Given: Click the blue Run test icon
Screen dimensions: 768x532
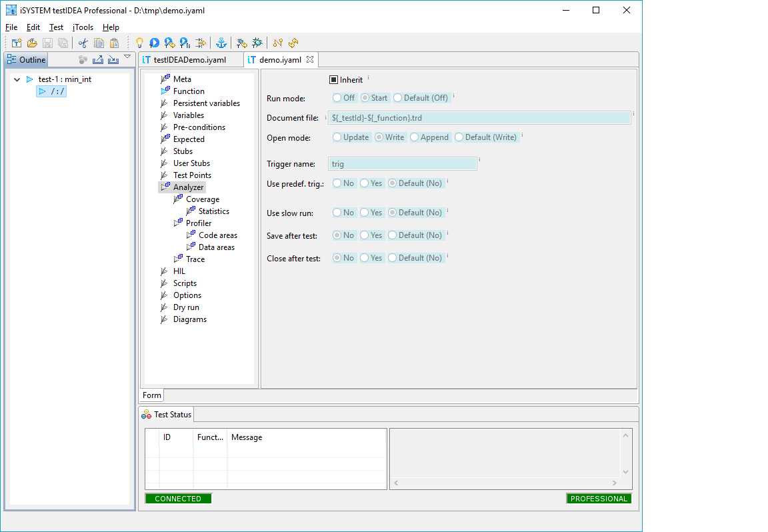Looking at the screenshot, I should [154, 43].
